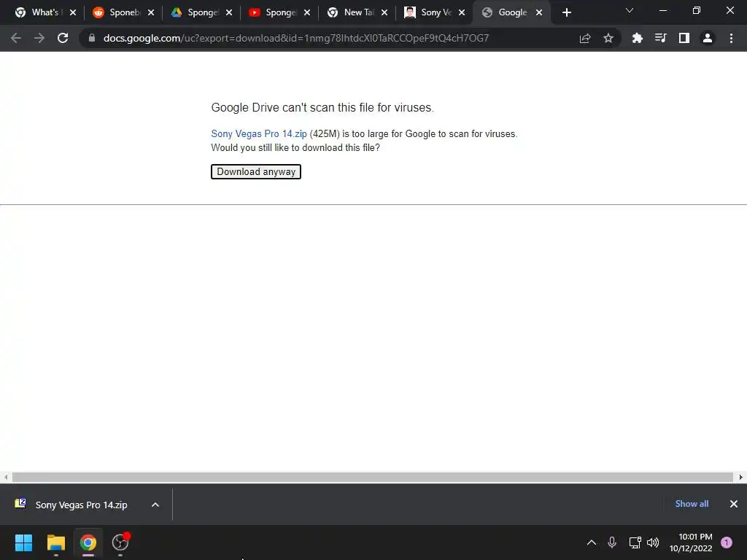Screen dimensions: 747x560
Task: Open the volume tray icon
Action: click(x=653, y=542)
